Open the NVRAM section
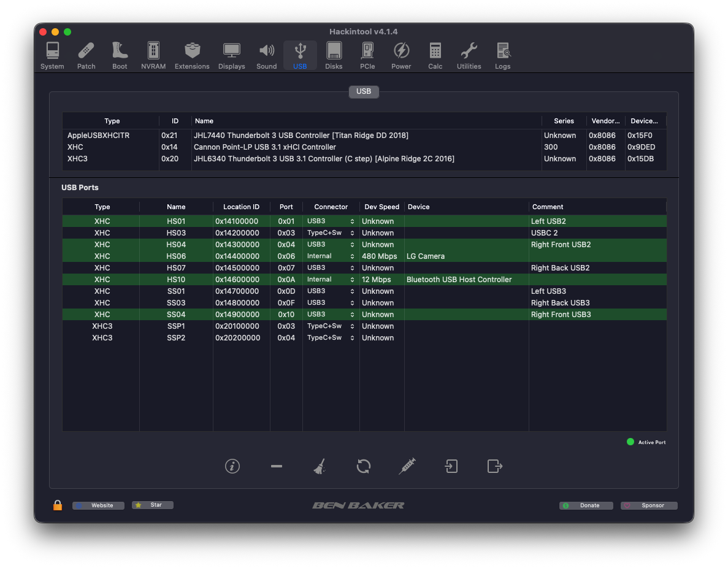The width and height of the screenshot is (728, 568). pyautogui.click(x=153, y=56)
